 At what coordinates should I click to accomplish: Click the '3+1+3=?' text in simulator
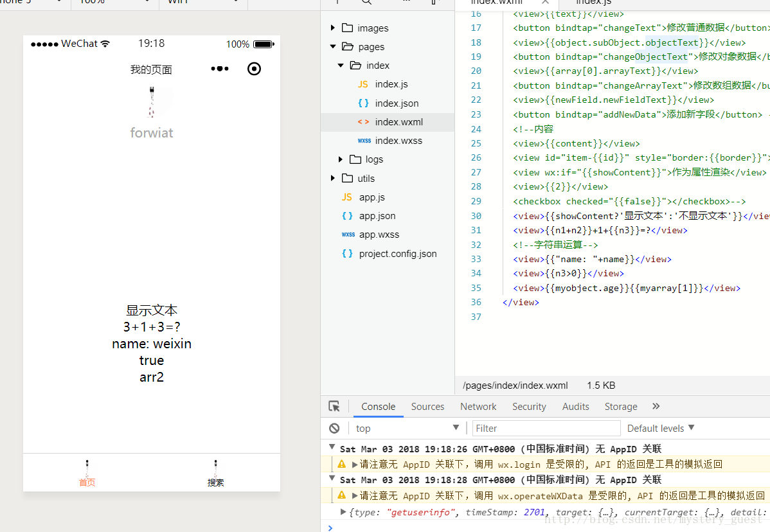[x=152, y=327]
